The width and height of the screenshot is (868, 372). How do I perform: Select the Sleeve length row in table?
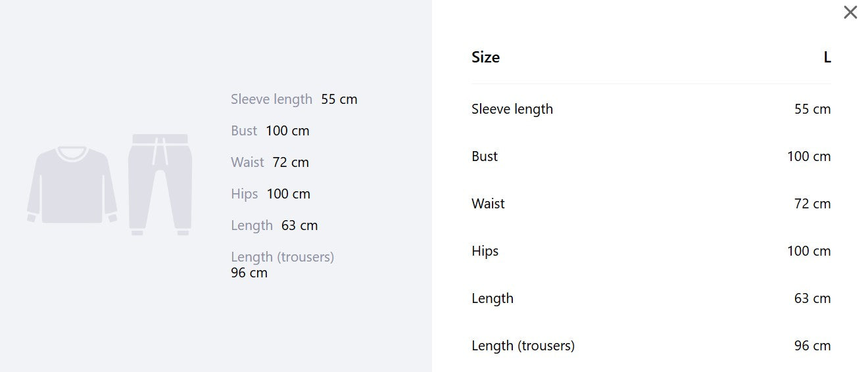click(x=651, y=109)
